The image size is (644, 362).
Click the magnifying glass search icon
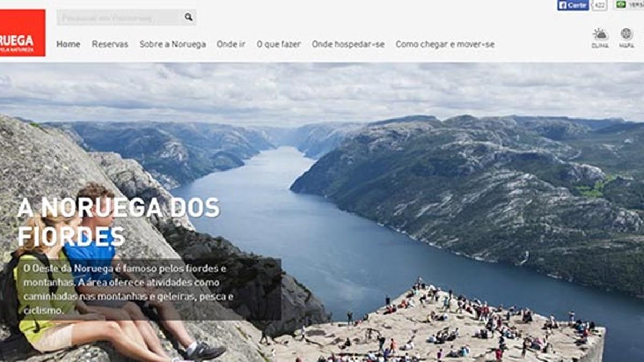(x=188, y=17)
